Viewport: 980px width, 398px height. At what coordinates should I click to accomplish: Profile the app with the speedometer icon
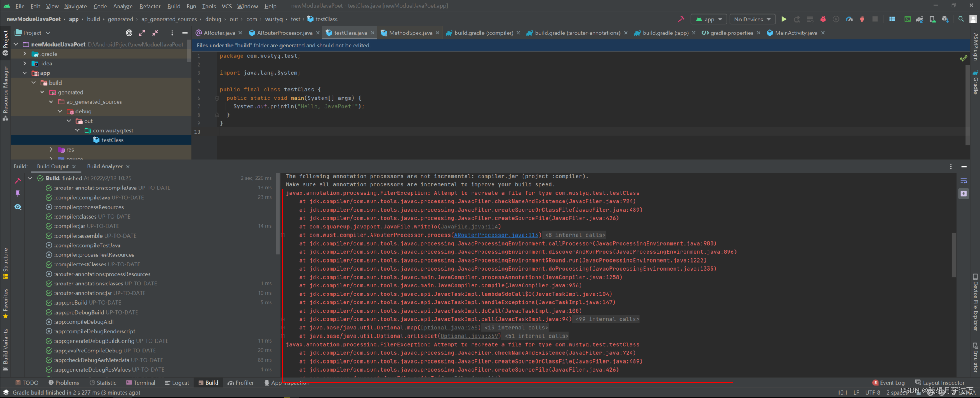pos(849,19)
